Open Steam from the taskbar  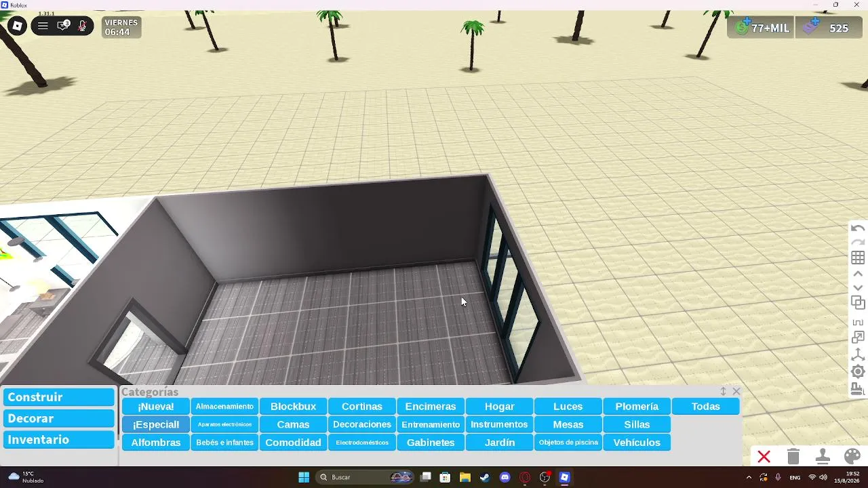coord(485,477)
